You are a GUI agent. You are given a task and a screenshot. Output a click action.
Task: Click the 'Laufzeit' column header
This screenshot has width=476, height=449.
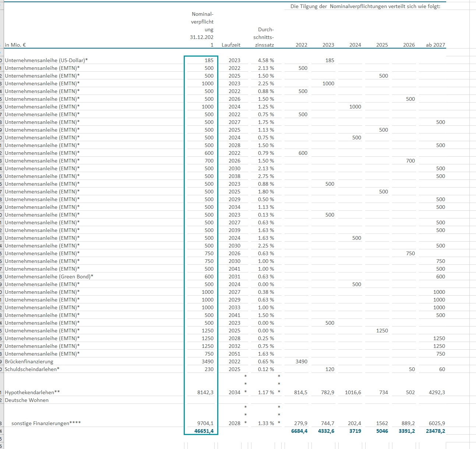[x=231, y=45]
